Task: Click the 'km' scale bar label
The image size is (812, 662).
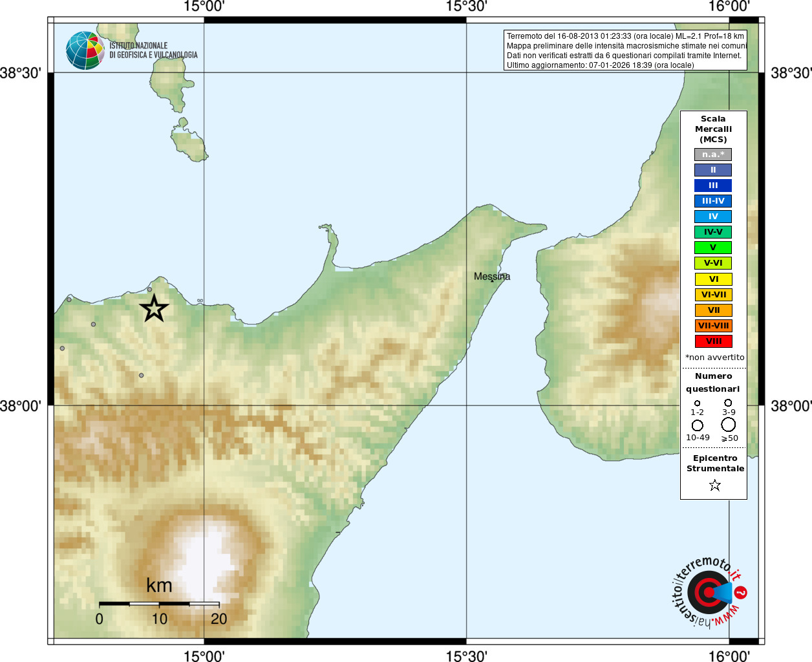Action: click(x=159, y=586)
